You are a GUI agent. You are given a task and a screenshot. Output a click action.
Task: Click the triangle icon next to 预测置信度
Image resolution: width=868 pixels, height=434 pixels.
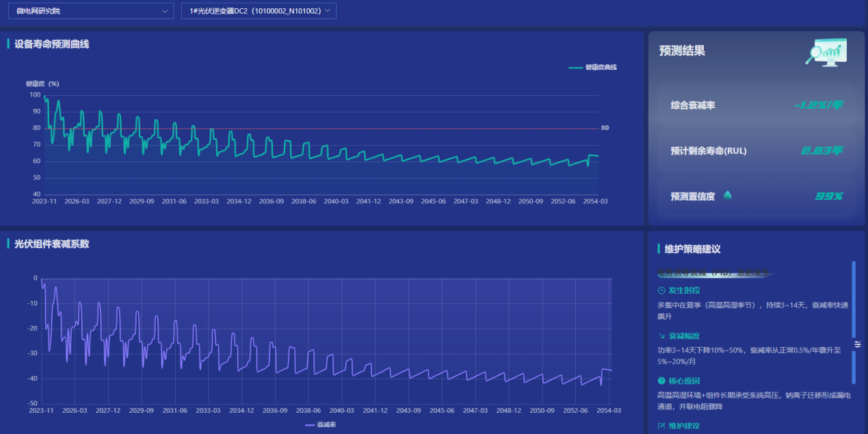(727, 195)
